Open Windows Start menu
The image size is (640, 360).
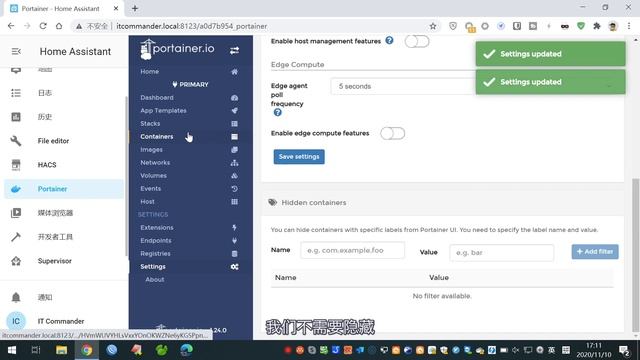11,350
